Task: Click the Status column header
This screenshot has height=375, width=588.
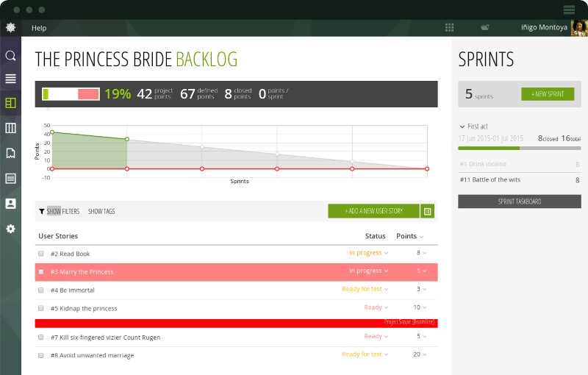Action: [375, 236]
